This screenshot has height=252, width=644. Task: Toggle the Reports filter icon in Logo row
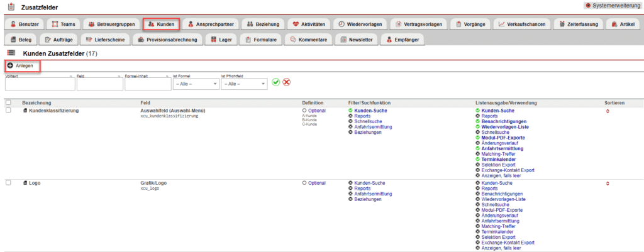350,189
